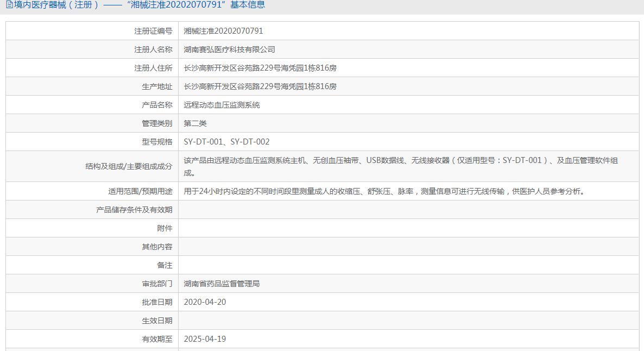The height and width of the screenshot is (351, 644).
Task: Click the 注册人住所 address value
Action: (x=260, y=68)
